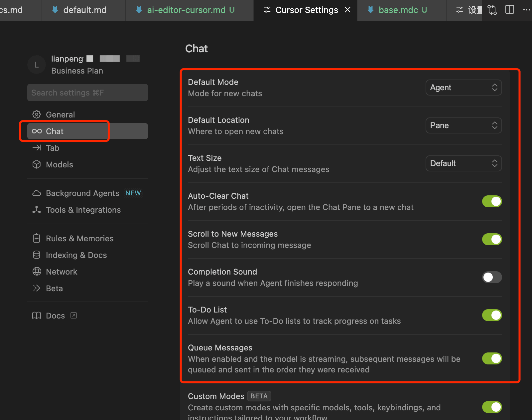Click the Queue Messages setting title
532x420 pixels.
(x=220, y=348)
